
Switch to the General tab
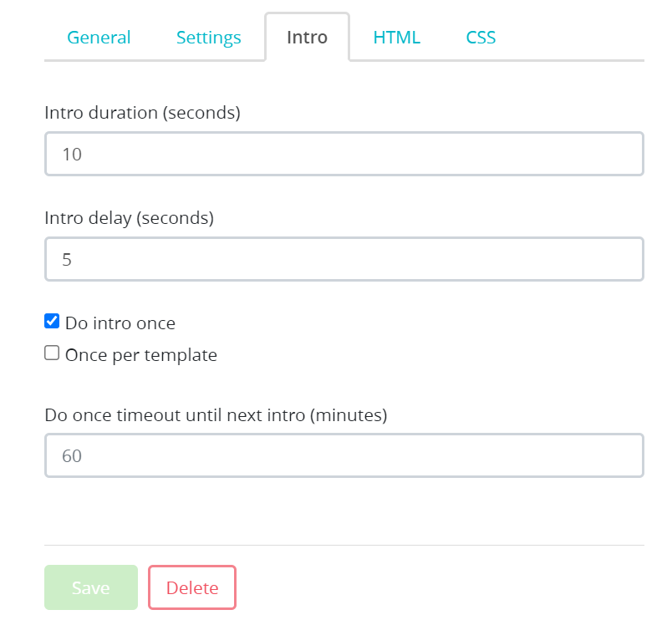(x=99, y=38)
